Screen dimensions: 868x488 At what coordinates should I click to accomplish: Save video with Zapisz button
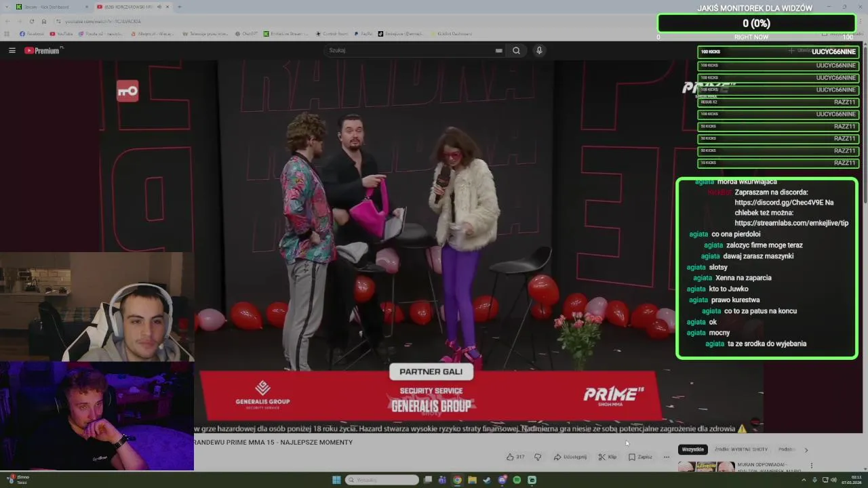640,457
